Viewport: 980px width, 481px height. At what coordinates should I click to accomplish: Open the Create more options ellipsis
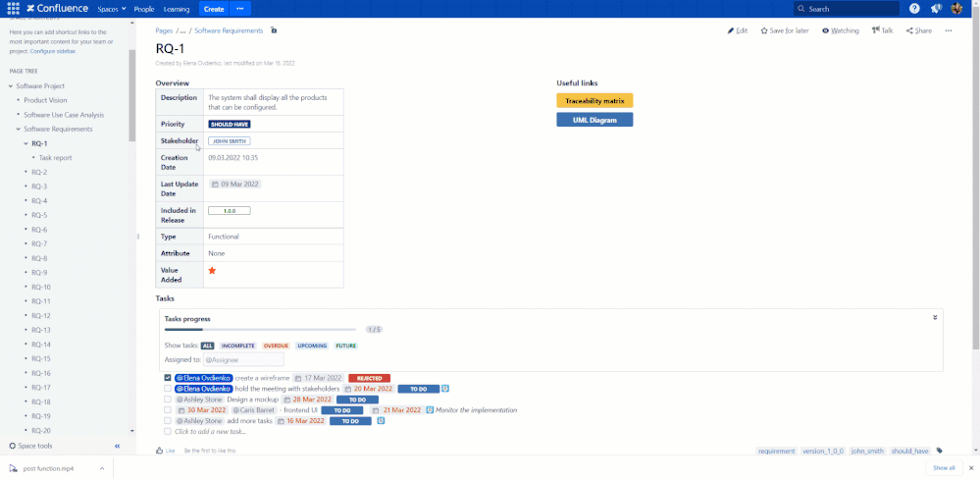240,9
